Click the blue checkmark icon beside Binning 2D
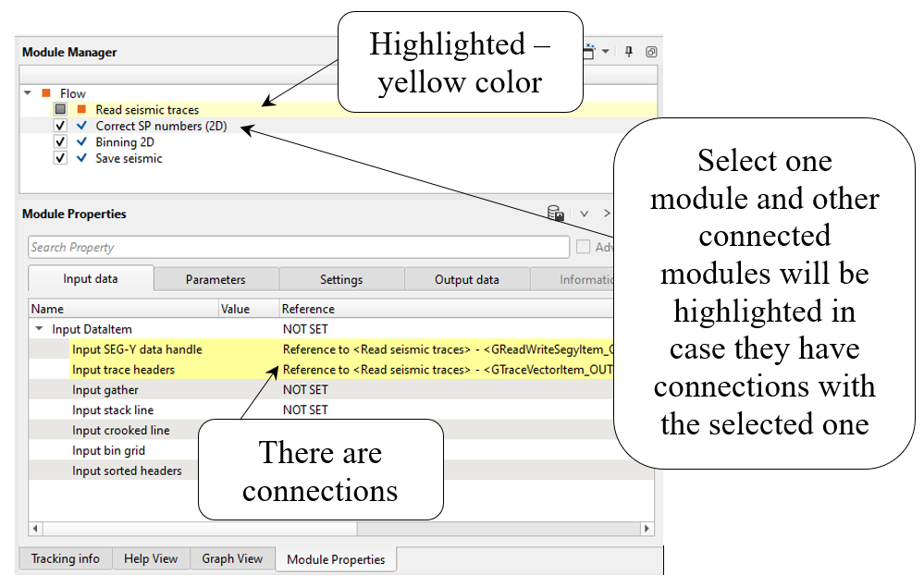 (x=81, y=142)
